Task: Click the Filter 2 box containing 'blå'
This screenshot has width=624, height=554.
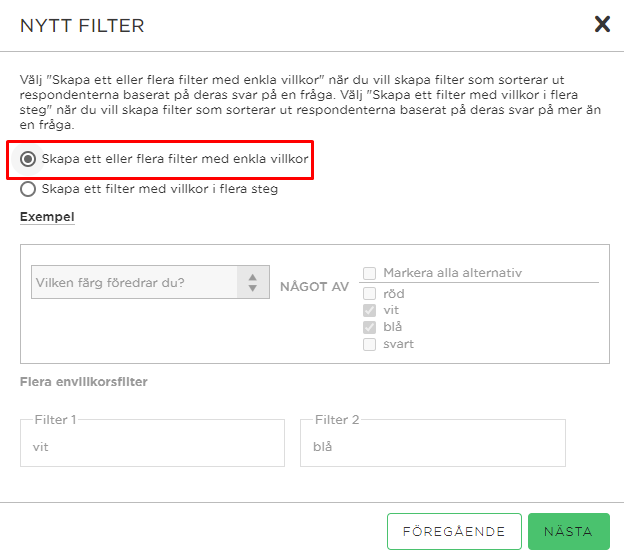Action: tap(433, 443)
